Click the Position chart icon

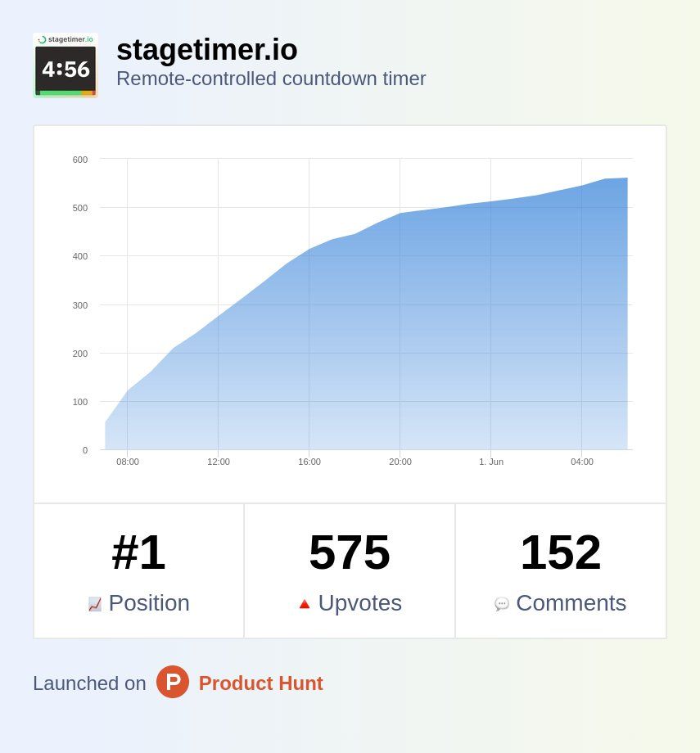[95, 604]
